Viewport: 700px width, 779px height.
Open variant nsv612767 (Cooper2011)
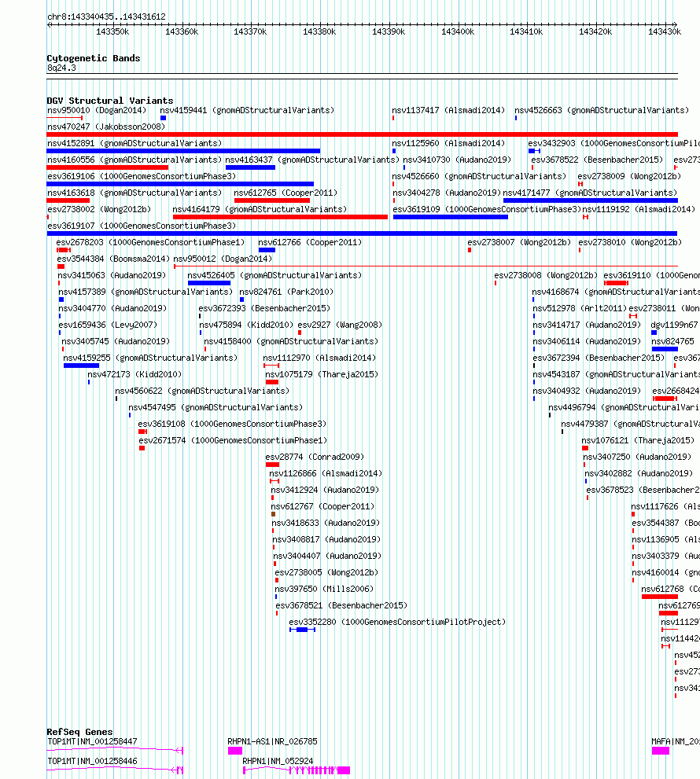pos(323,507)
